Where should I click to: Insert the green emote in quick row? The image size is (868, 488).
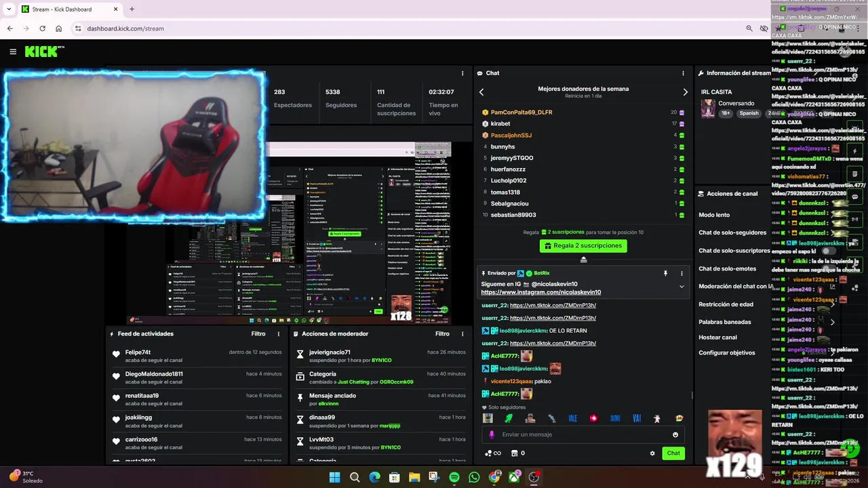509,418
